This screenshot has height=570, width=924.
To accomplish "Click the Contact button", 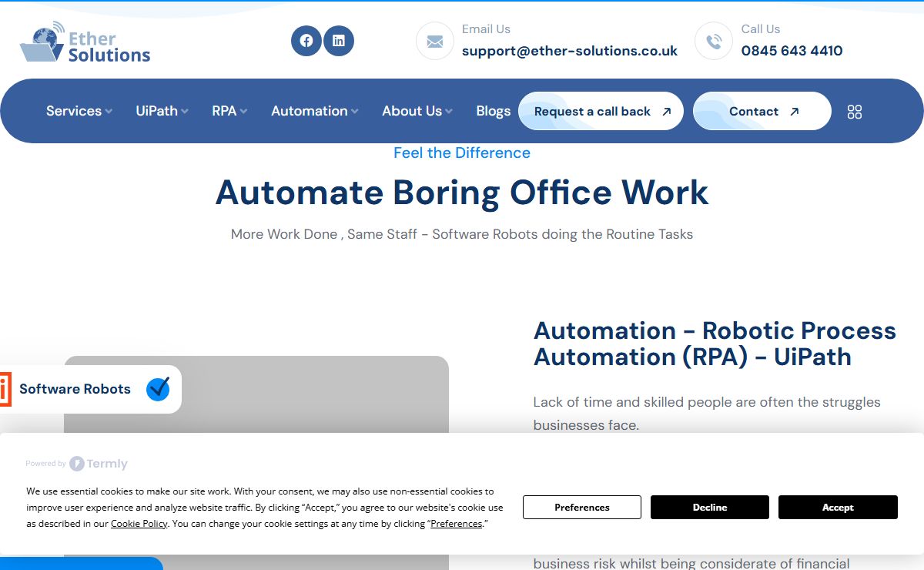I will 762,111.
